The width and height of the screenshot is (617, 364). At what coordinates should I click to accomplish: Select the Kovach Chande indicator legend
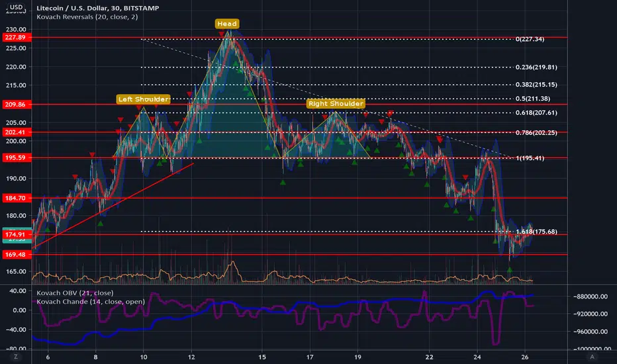coord(91,302)
